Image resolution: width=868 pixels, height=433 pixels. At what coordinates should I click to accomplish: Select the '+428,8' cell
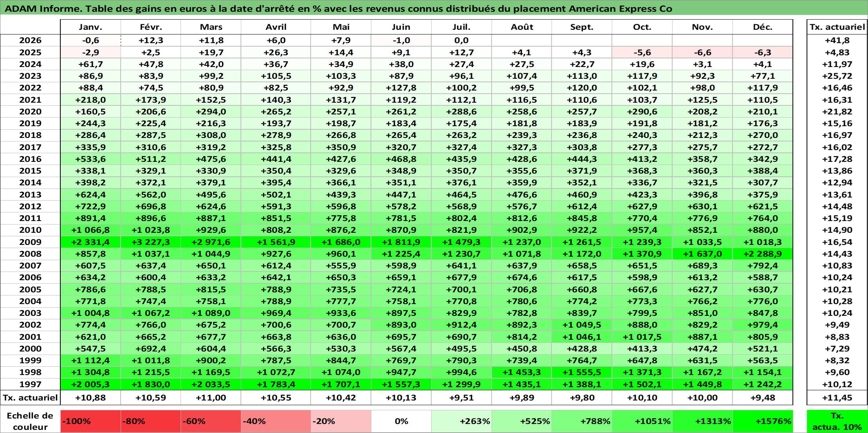point(582,349)
